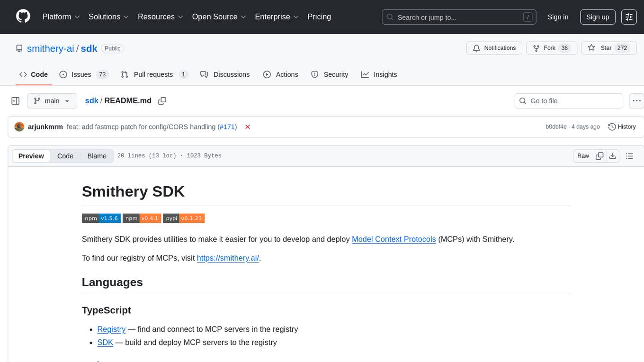Switch to the Code tab
This screenshot has width=644, height=362.
(34, 74)
